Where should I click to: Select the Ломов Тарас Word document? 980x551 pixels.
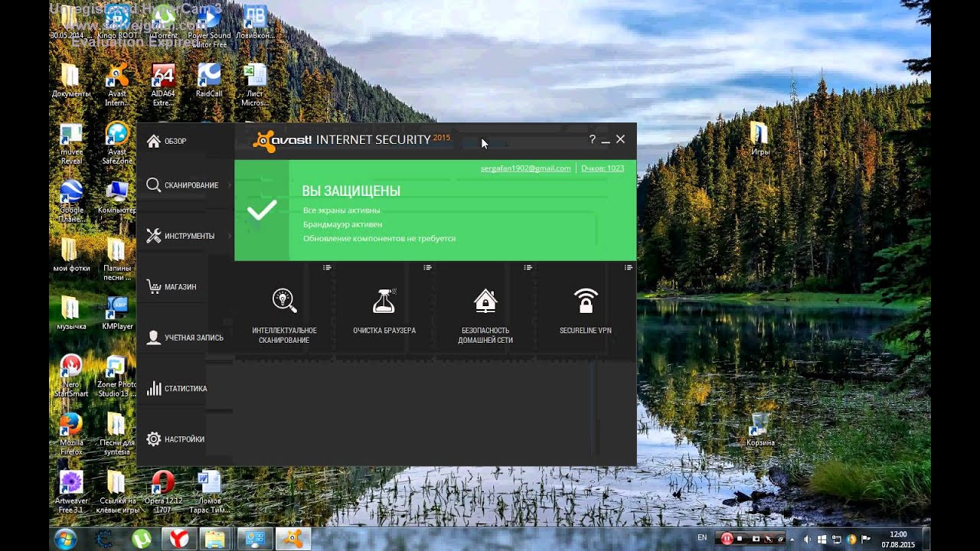pos(209,492)
